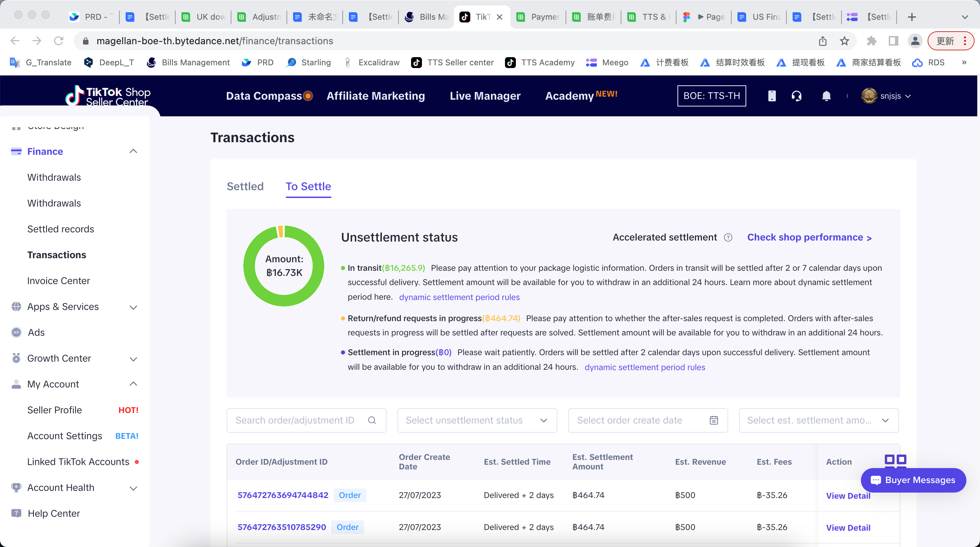Open calendar icon in order create date
This screenshot has height=547, width=980.
[714, 420]
